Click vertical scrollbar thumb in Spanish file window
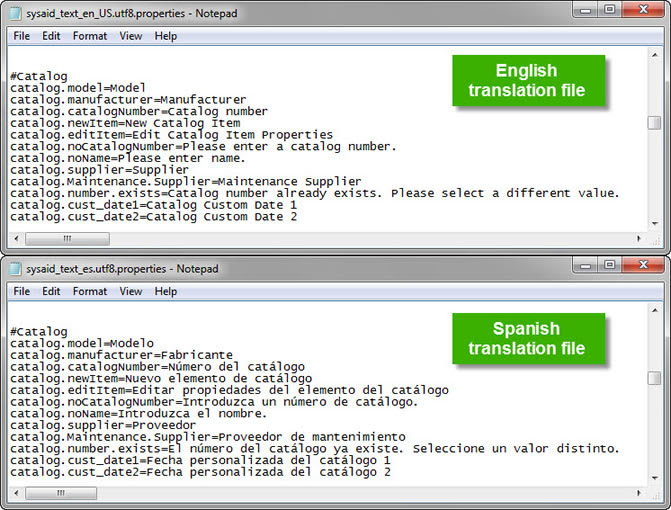The width and height of the screenshot is (671, 510). tap(654, 378)
